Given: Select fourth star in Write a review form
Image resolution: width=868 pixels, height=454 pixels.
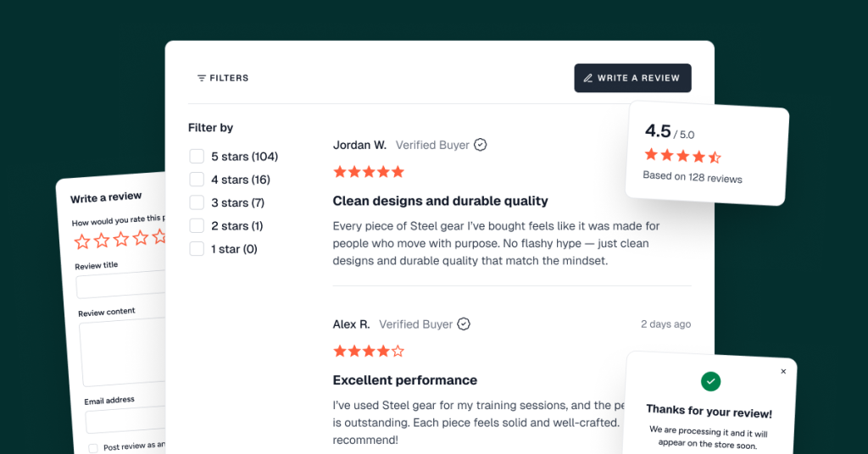Looking at the screenshot, I should [141, 238].
